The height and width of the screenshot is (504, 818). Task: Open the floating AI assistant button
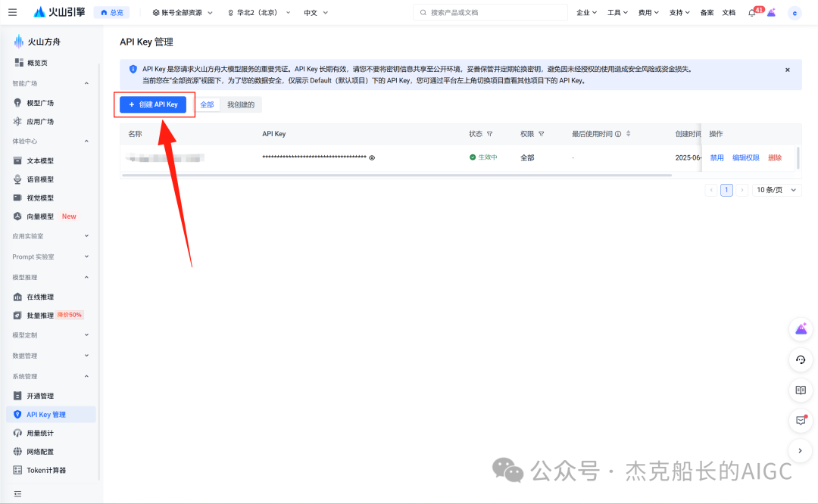click(801, 329)
